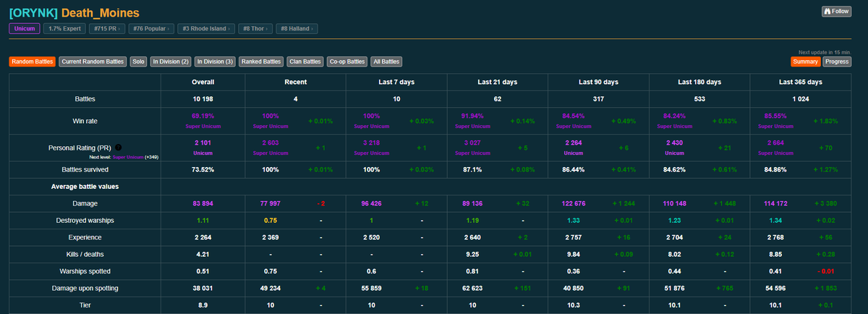Open the In Division (2) tab
Viewport: 868px width, 314px height.
pyautogui.click(x=171, y=62)
